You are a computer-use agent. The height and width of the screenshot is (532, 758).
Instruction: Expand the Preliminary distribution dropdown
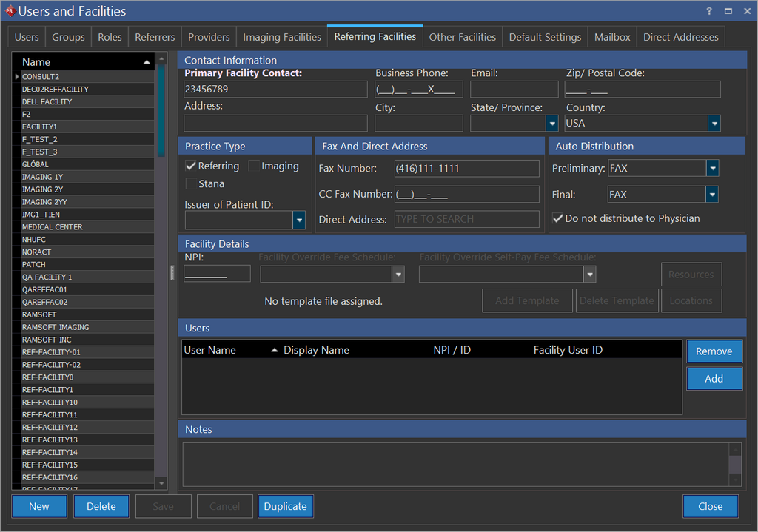pyautogui.click(x=711, y=169)
